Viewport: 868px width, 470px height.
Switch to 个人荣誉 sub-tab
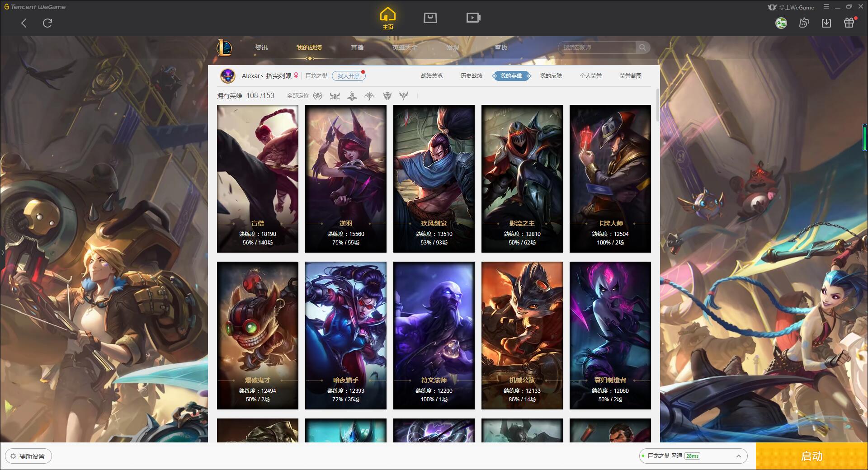(591, 76)
